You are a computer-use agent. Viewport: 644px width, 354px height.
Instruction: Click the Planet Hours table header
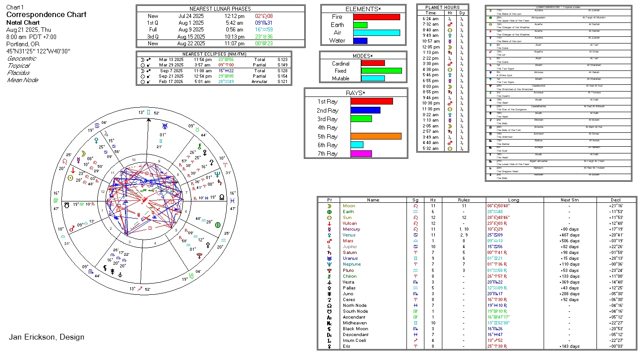coord(442,8)
